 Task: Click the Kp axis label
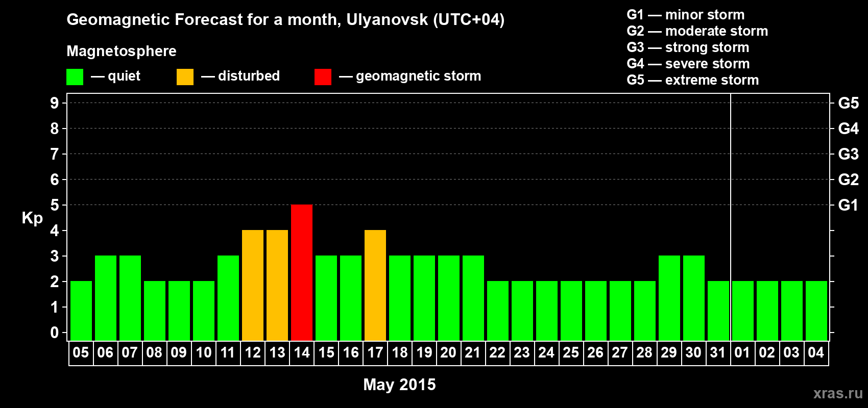pos(32,218)
